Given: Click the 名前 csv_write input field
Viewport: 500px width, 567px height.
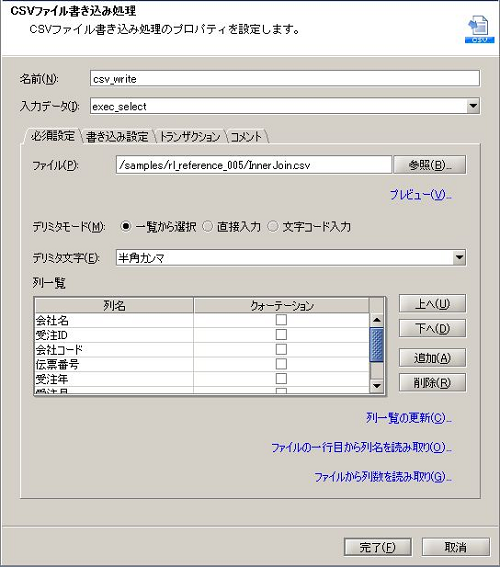Looking at the screenshot, I should [285, 78].
